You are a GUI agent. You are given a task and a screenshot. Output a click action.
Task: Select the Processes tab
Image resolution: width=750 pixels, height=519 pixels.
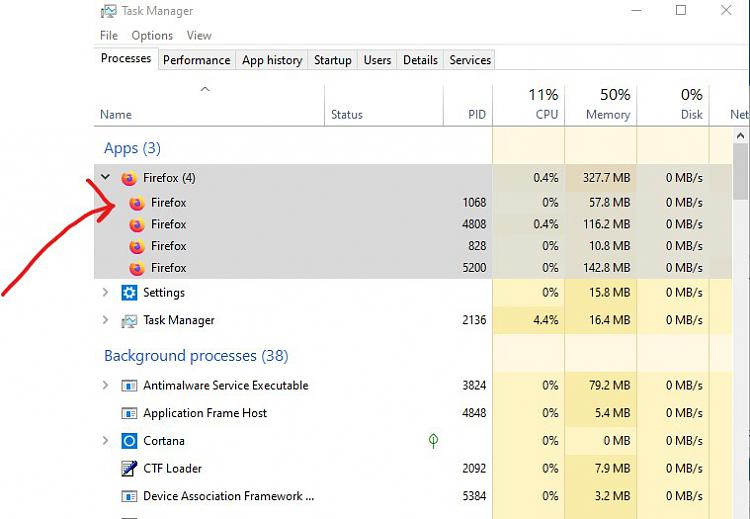126,58
